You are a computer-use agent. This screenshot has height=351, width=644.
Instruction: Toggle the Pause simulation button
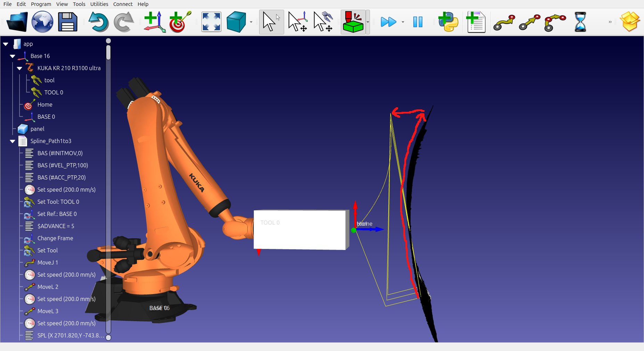click(x=418, y=22)
